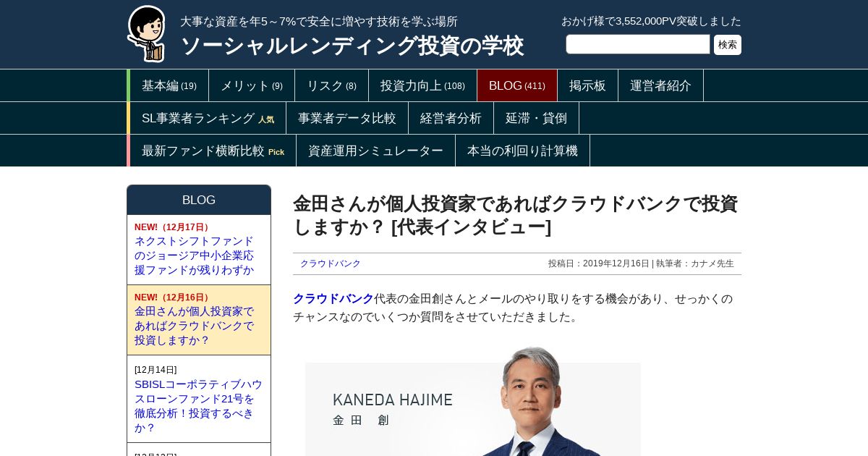Screen dimensions: 868x456
Task: Open the 延滞・貸倒 menu item
Action: pos(537,118)
